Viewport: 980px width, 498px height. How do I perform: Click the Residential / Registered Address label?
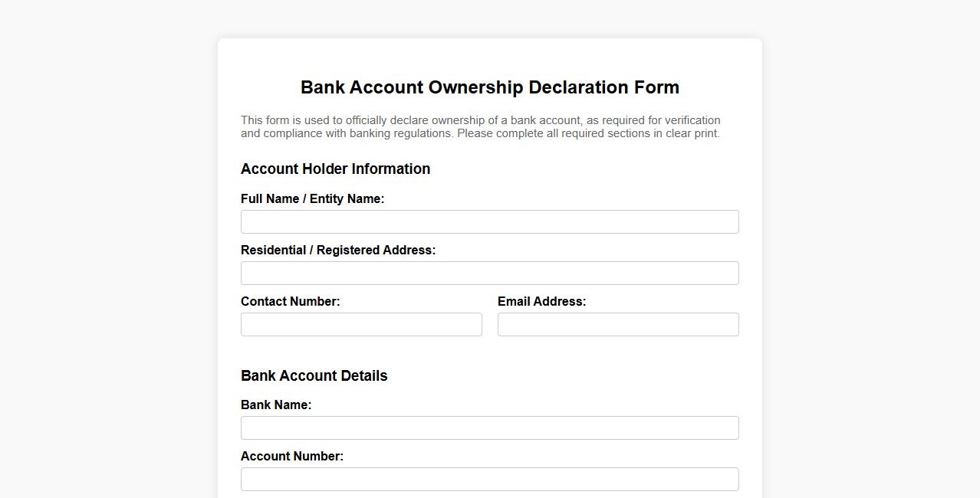coord(338,250)
